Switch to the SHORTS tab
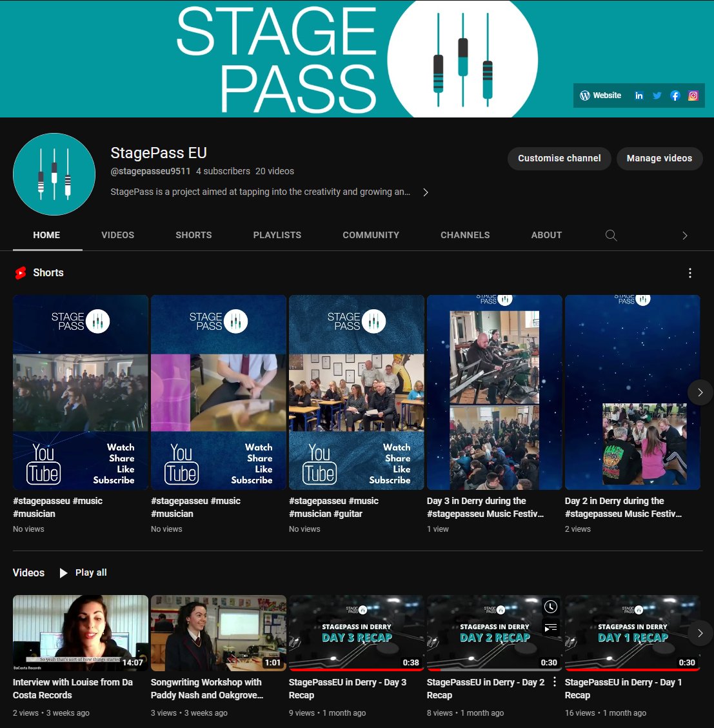Viewport: 714px width, 728px height. (x=193, y=235)
